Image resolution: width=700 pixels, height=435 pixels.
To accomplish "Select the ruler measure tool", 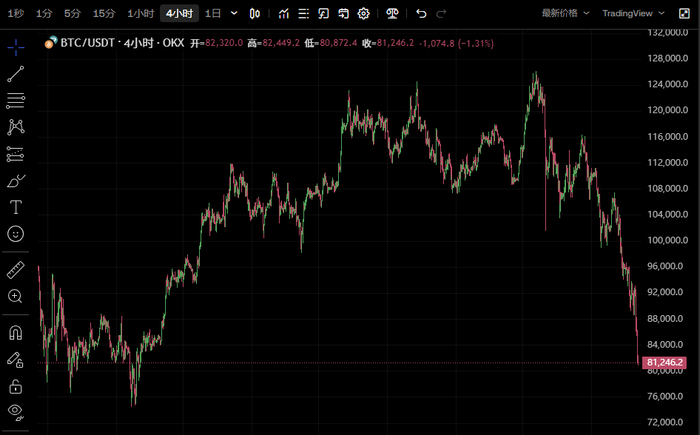I will (x=16, y=270).
